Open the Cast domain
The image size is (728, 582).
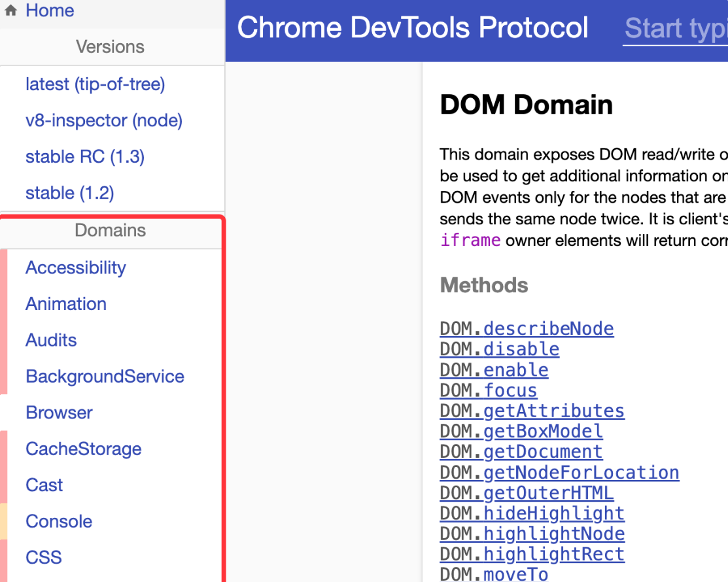[44, 485]
